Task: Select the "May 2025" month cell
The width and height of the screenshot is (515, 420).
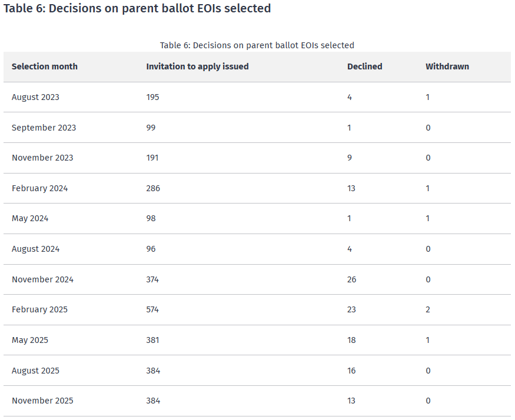Action: point(30,340)
